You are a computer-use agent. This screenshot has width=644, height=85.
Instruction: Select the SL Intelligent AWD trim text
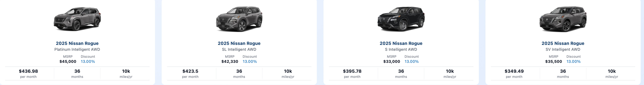point(239,49)
